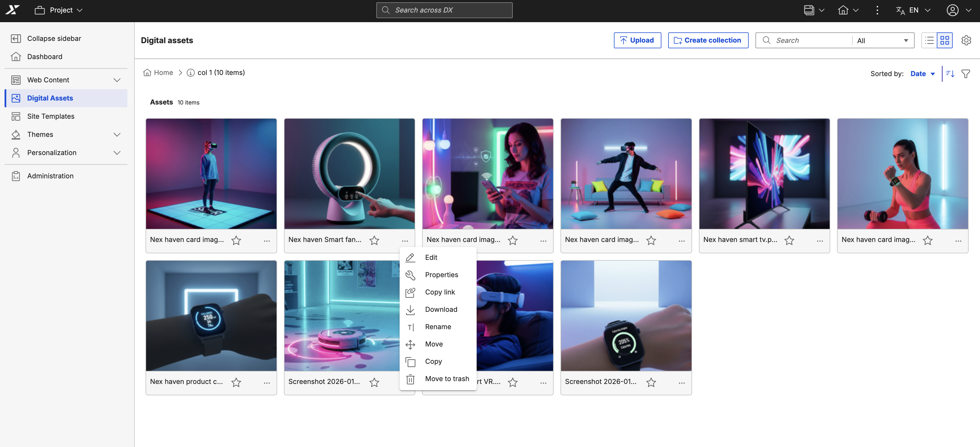Viewport: 980px width, 447px height.
Task: Favorite the VR dancing man card image
Action: coord(651,240)
